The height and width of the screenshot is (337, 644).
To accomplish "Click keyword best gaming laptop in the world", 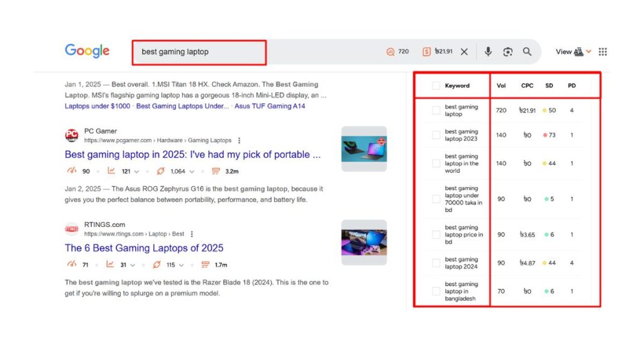I will click(x=462, y=163).
